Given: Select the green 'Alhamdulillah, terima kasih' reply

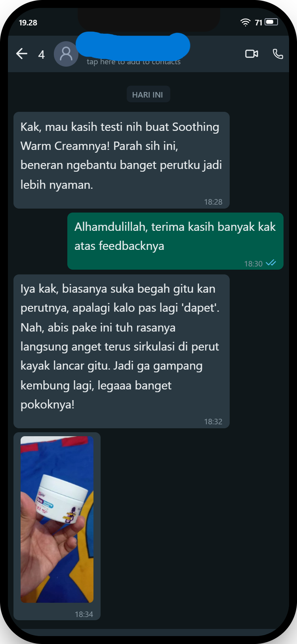Looking at the screenshot, I should pyautogui.click(x=175, y=241).
